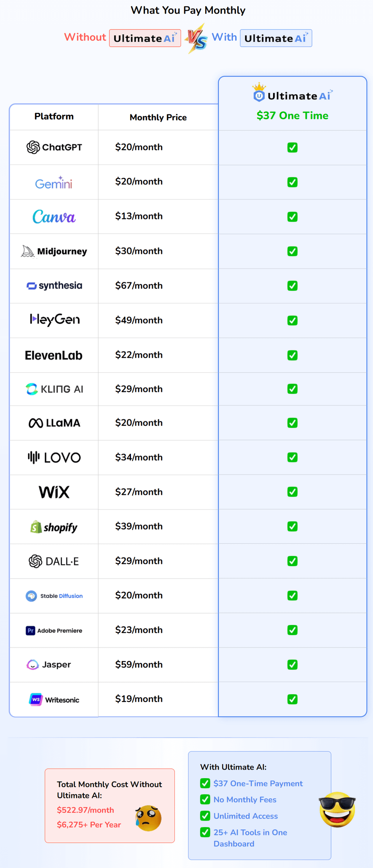Click the Monthly Price column header

click(158, 117)
